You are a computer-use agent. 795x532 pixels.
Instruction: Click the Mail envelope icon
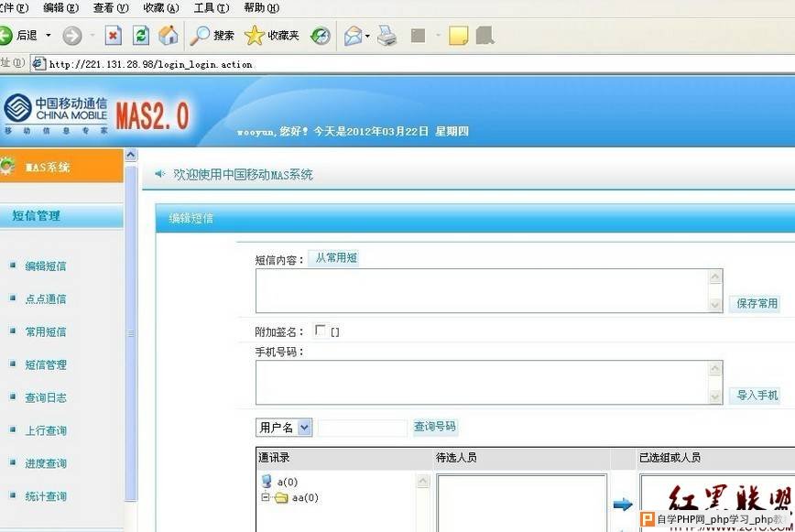354,36
